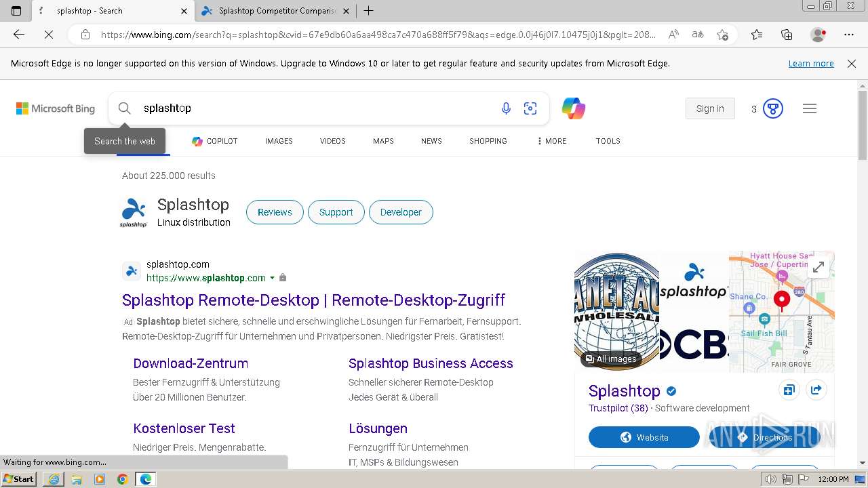Open the Windows Start button
This screenshot has width=868, height=488.
tap(19, 479)
